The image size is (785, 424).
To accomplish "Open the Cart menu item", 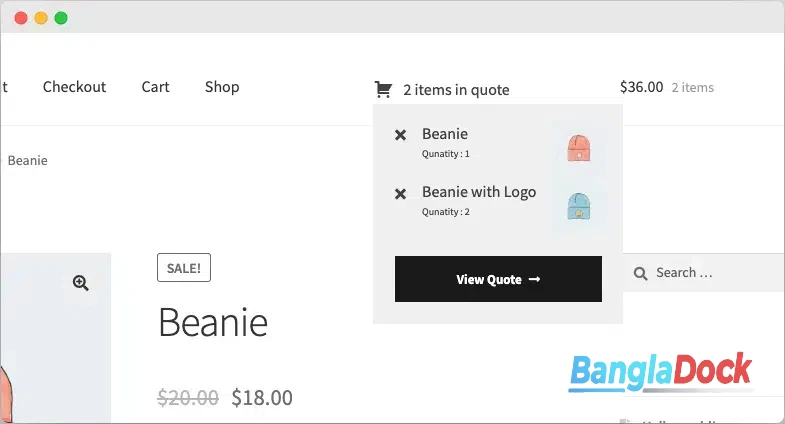I will [x=156, y=87].
